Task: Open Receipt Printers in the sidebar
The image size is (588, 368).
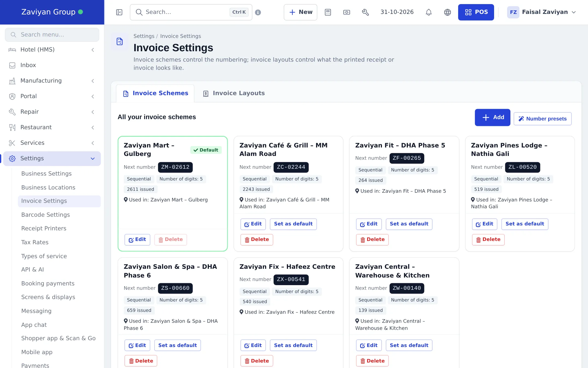Action: 44,228
